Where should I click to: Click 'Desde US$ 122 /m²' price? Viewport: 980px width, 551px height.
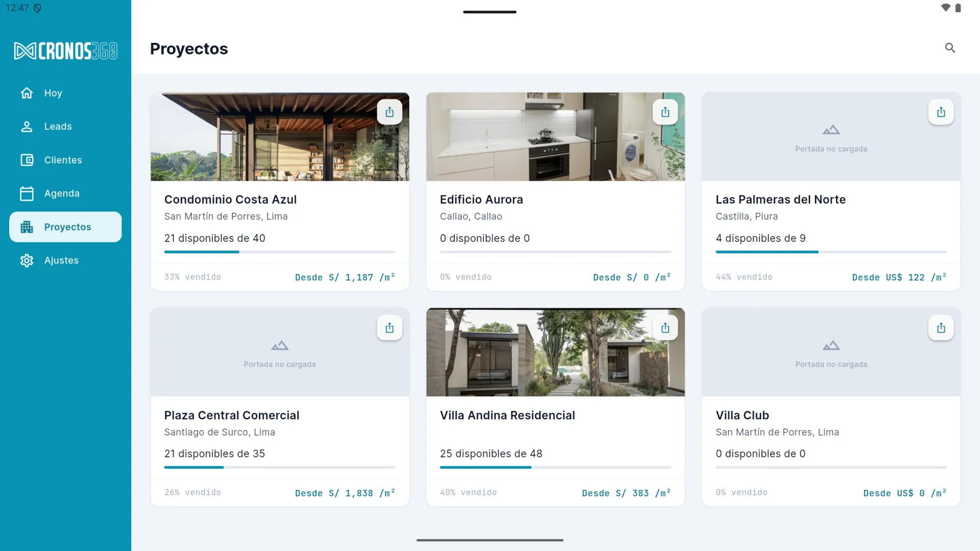click(899, 277)
